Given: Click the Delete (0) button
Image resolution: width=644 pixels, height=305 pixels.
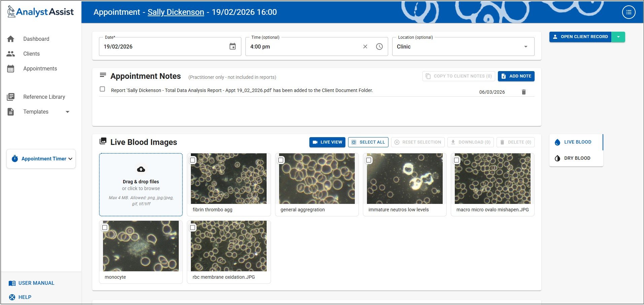Looking at the screenshot, I should pyautogui.click(x=515, y=142).
